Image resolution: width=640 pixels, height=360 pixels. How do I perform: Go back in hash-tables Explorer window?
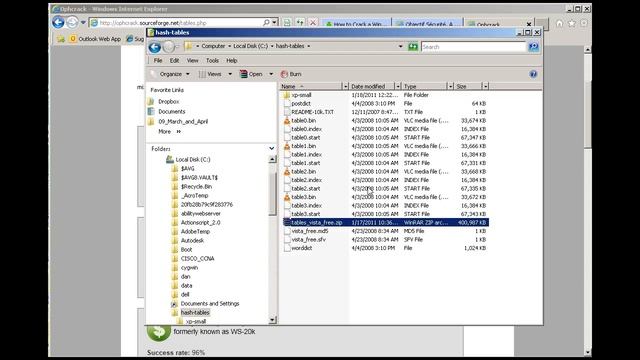click(154, 47)
